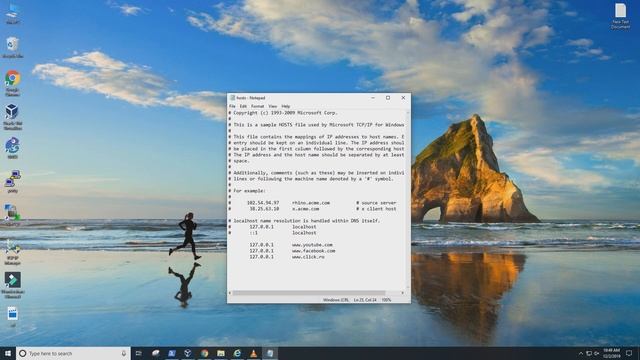Click the Notepad scroll left arrow
The width and height of the screenshot is (640, 360).
click(230, 293)
